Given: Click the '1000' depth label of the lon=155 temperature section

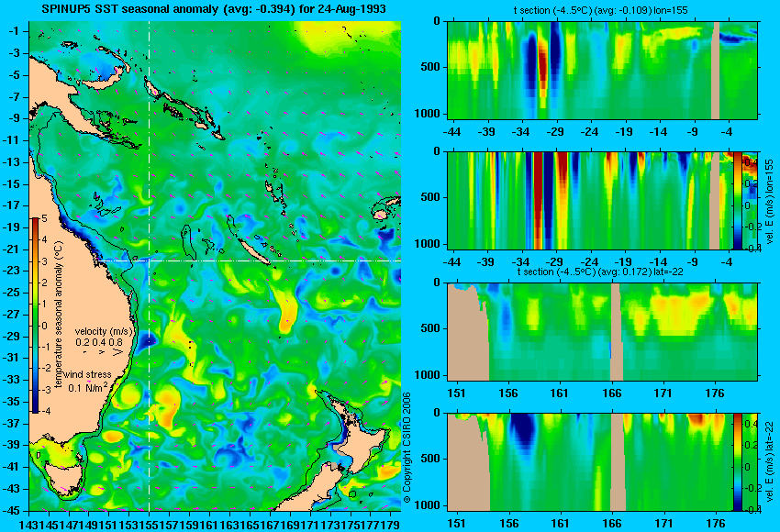Looking at the screenshot, I should (428, 114).
